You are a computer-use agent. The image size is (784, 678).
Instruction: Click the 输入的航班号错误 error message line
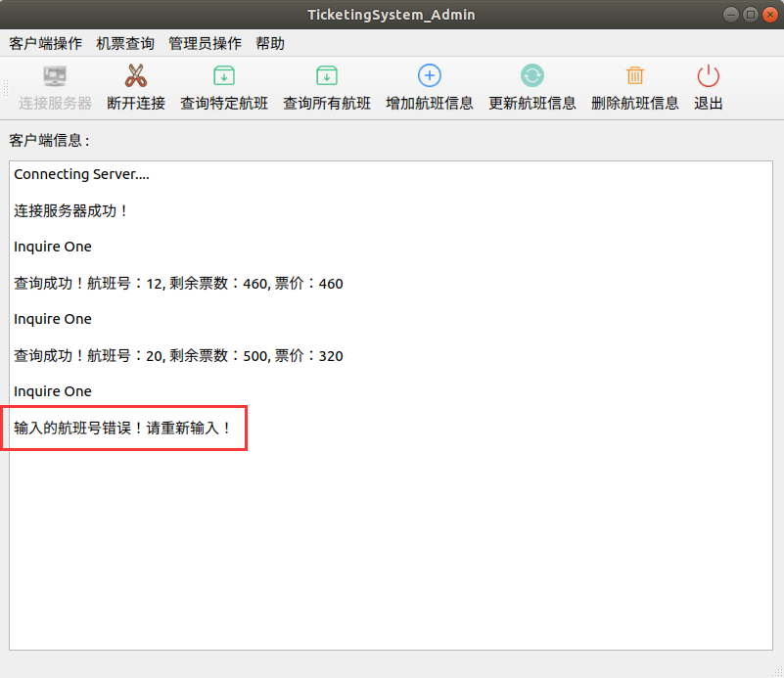click(x=122, y=429)
